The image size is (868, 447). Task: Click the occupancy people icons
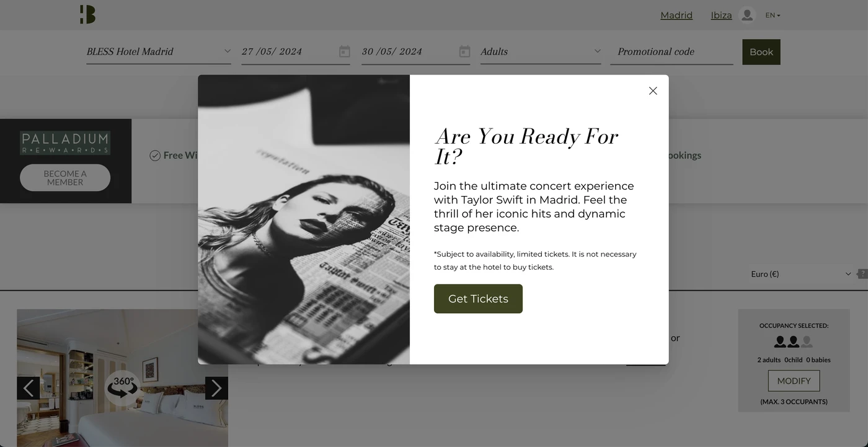pyautogui.click(x=794, y=342)
